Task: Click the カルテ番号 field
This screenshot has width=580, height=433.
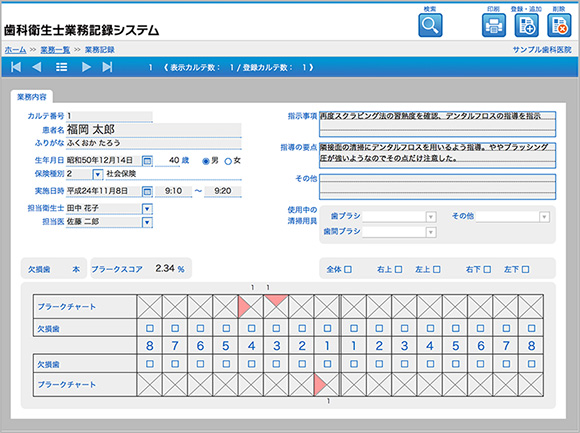Action: 109,116
